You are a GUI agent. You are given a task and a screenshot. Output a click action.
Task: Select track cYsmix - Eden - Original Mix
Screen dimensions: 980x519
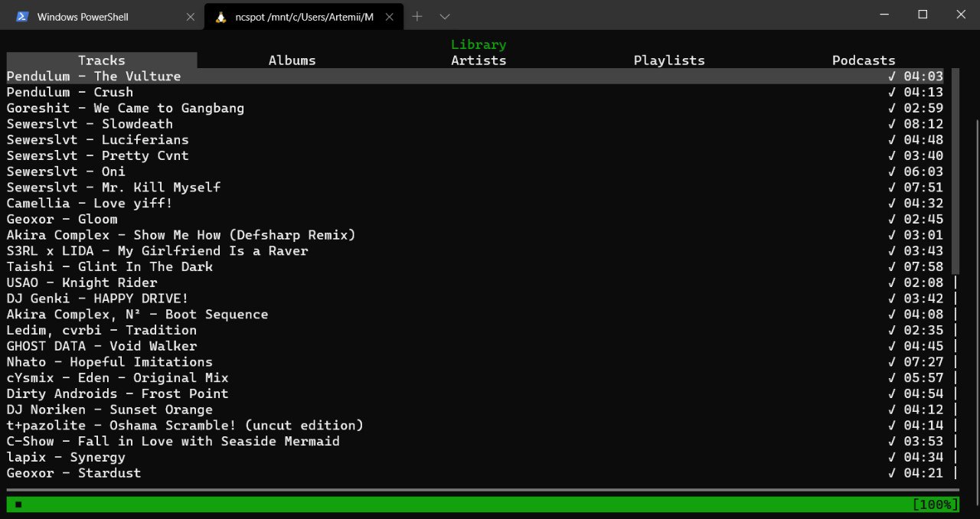[x=475, y=378]
